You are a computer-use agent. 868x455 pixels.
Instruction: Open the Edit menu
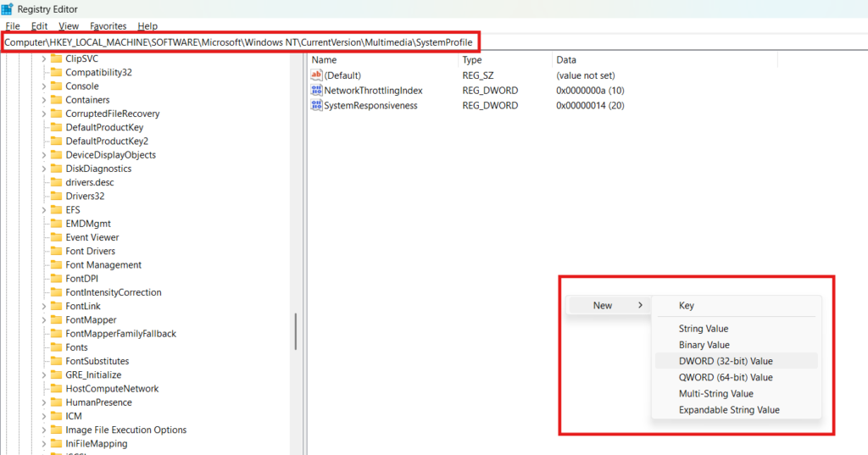pos(39,26)
